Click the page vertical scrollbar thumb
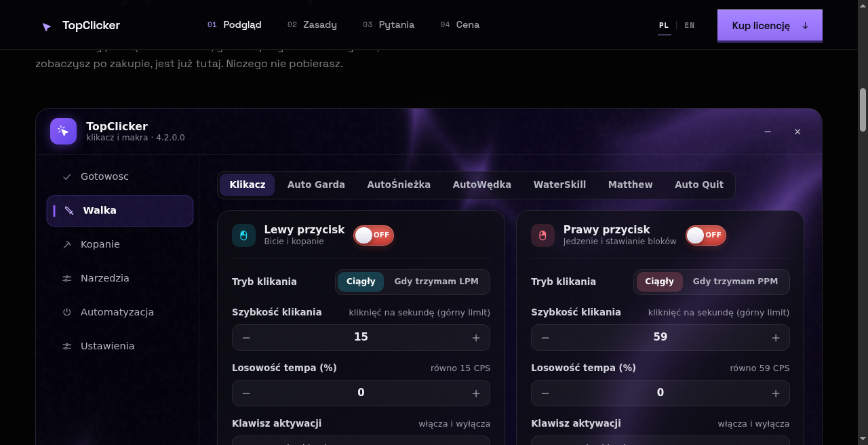Viewport: 868px width, 445px height. [863, 110]
